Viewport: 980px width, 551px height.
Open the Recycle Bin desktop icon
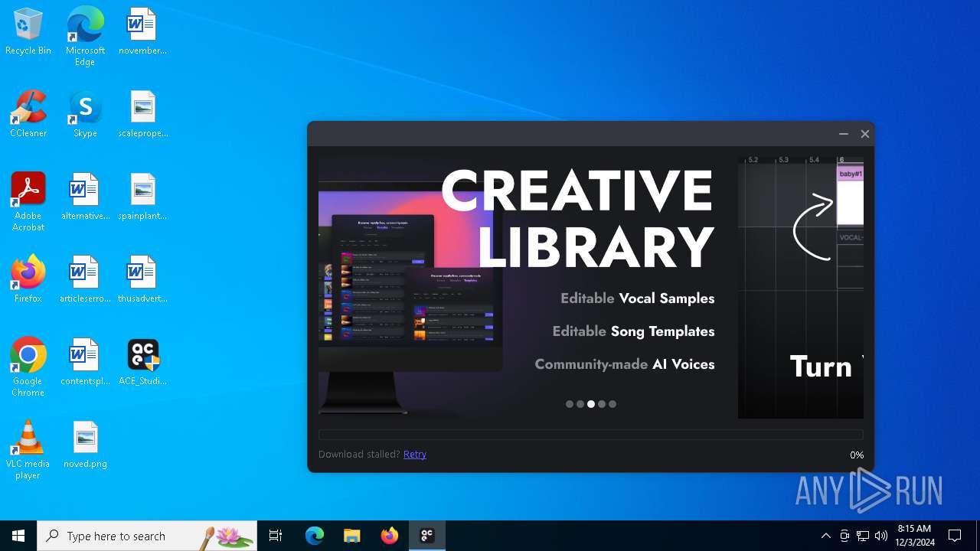[x=28, y=31]
